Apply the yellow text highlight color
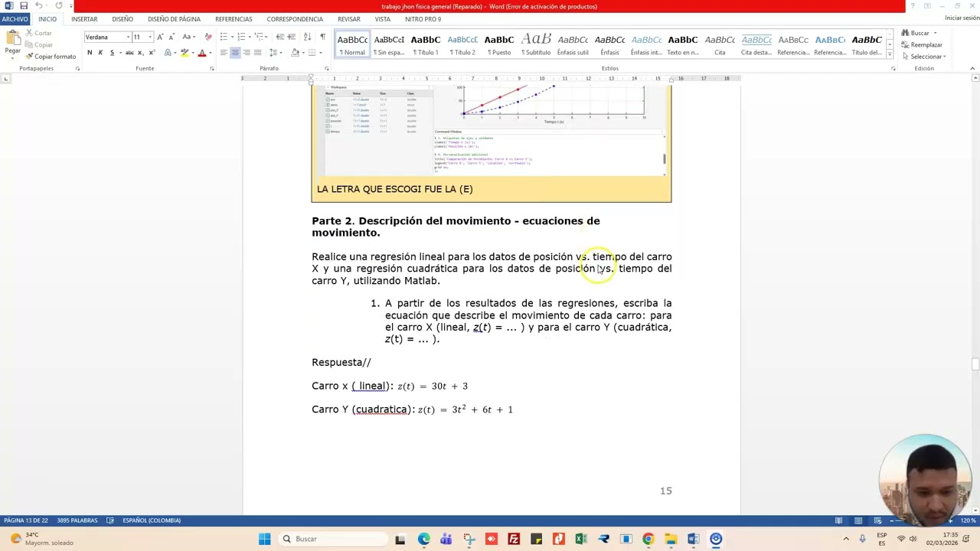 [x=184, y=53]
